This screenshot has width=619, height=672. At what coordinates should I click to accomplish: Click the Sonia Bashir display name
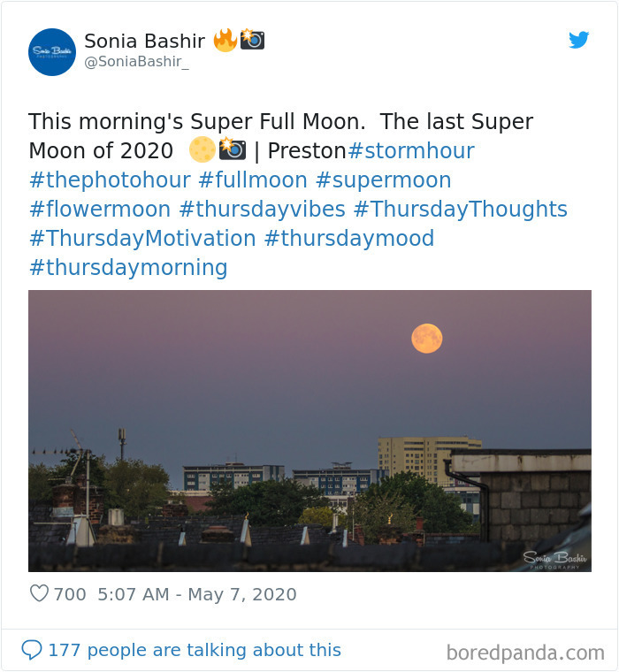144,42
